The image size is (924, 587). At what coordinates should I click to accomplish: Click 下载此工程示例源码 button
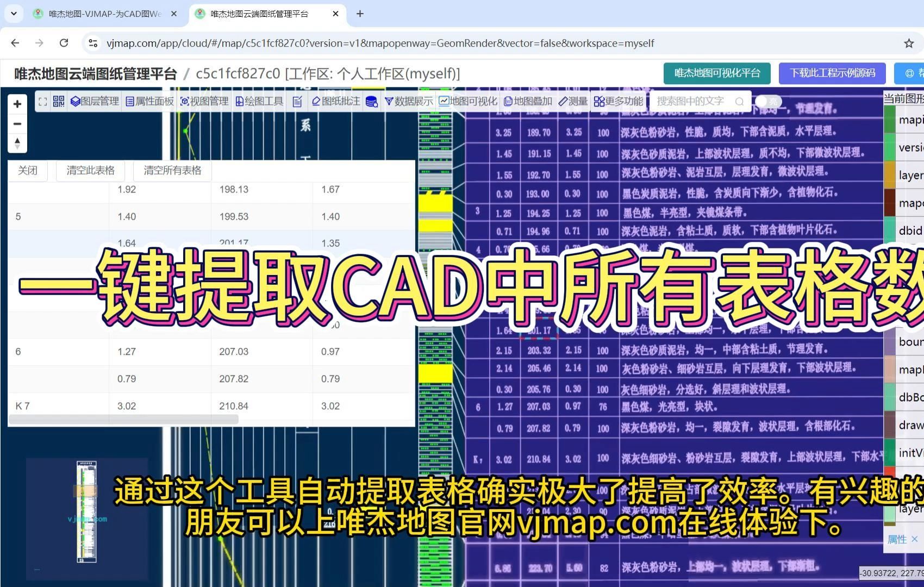click(832, 73)
